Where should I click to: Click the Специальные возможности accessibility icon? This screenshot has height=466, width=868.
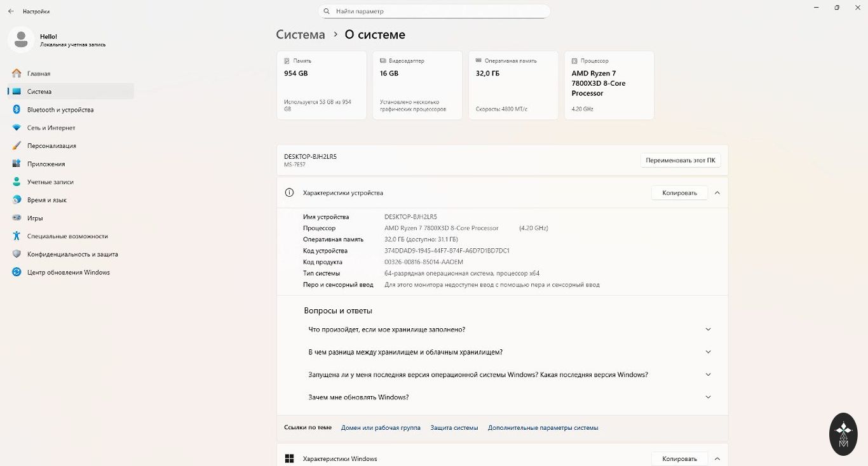17,236
